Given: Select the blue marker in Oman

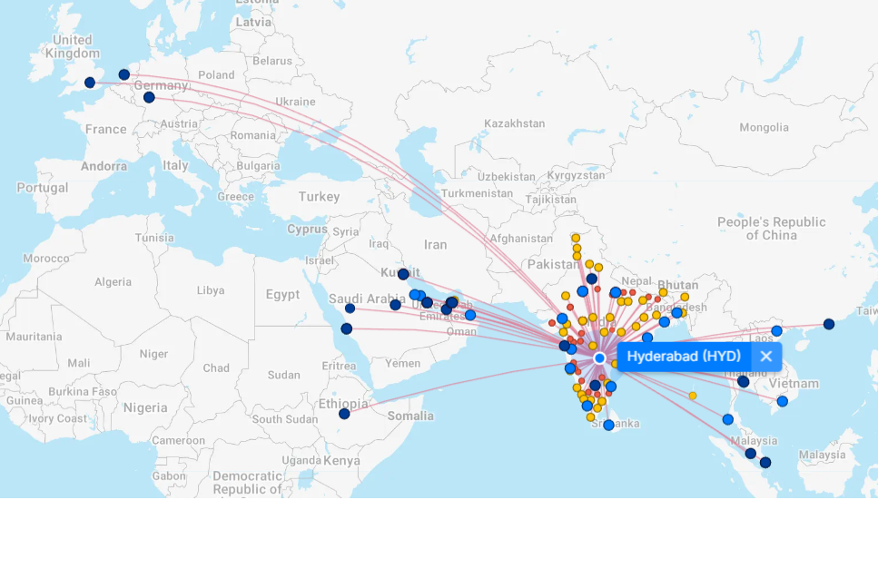Looking at the screenshot, I should [470, 315].
